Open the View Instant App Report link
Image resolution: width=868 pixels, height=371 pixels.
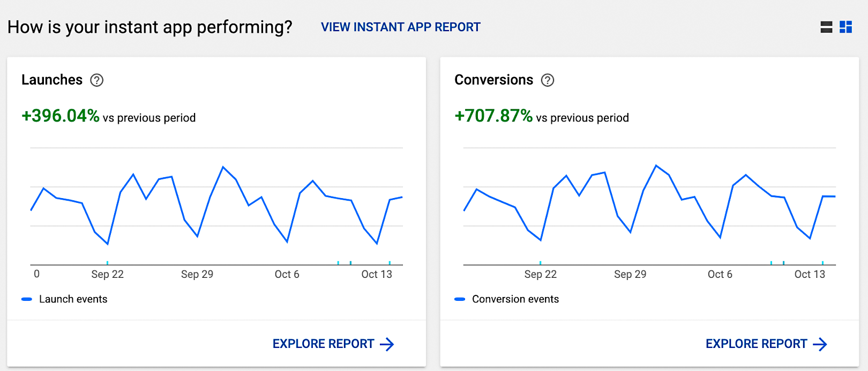click(x=400, y=27)
